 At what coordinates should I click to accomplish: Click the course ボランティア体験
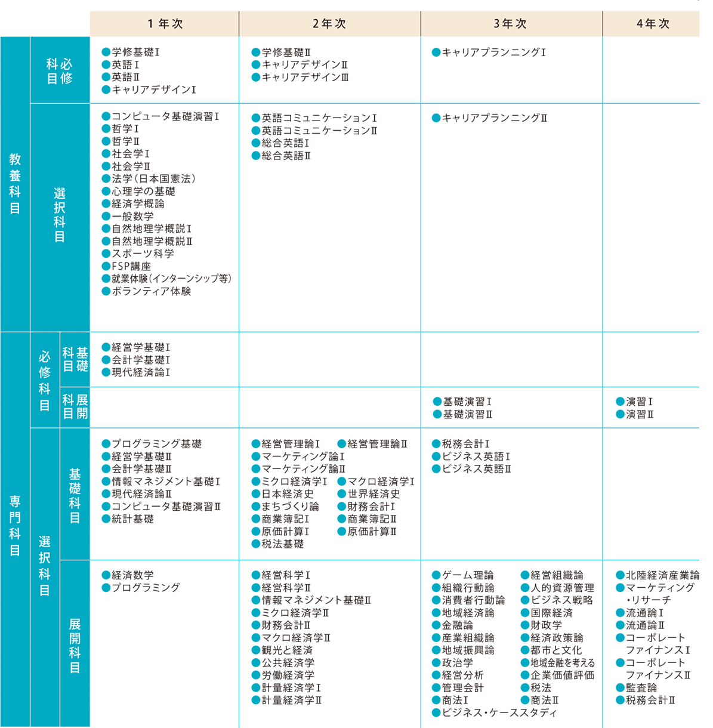click(x=146, y=291)
